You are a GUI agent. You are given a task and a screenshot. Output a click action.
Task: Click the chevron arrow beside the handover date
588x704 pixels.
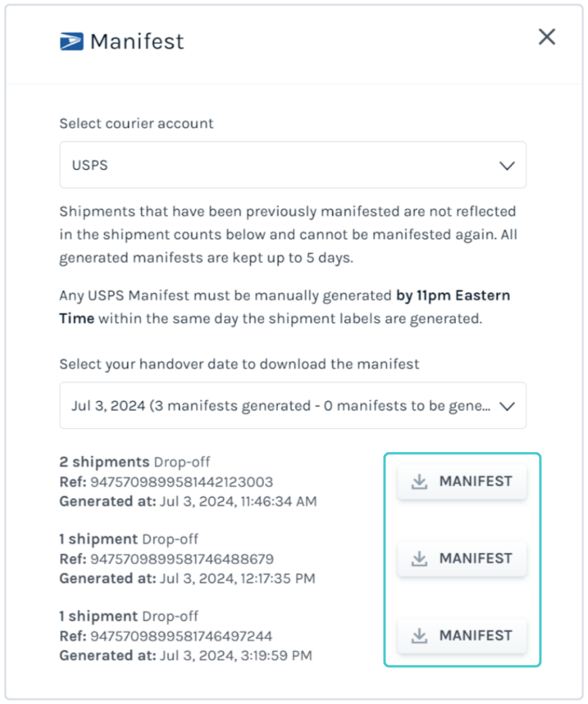pos(507,406)
